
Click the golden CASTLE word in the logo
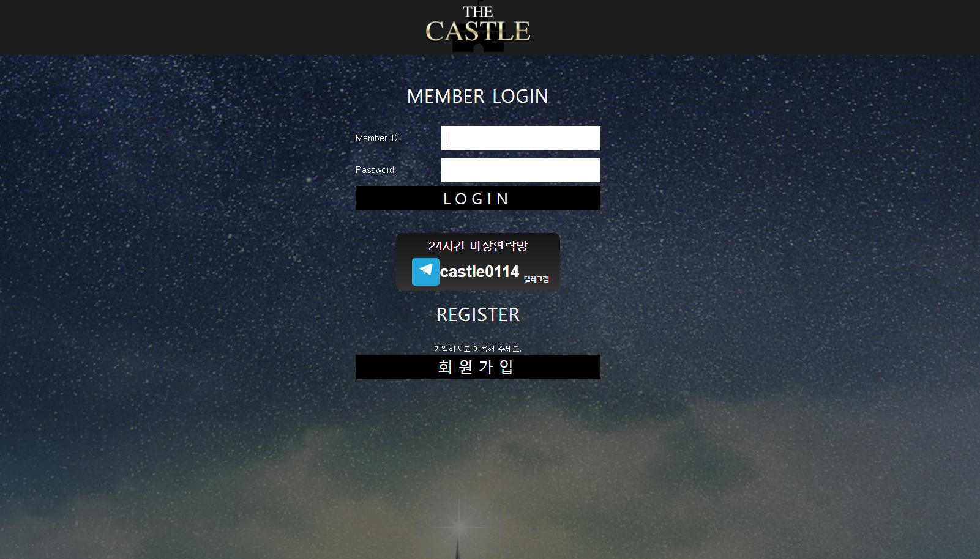click(478, 31)
